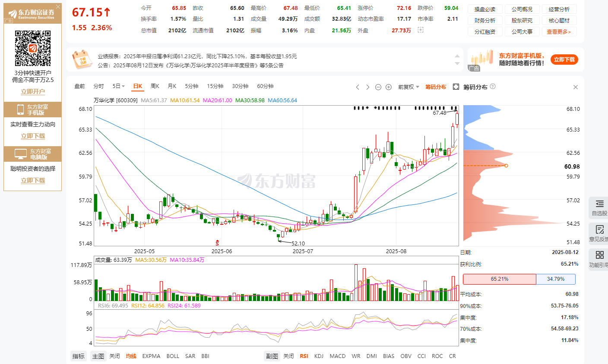Switch to 5分钟 chart
This screenshot has width=608, height=364.
point(192,86)
